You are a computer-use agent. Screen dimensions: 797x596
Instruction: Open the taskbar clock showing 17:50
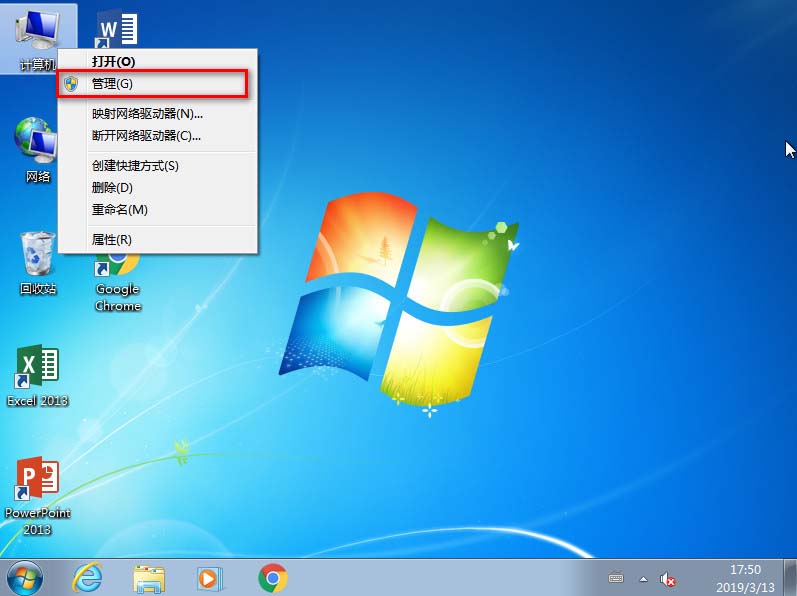745,578
